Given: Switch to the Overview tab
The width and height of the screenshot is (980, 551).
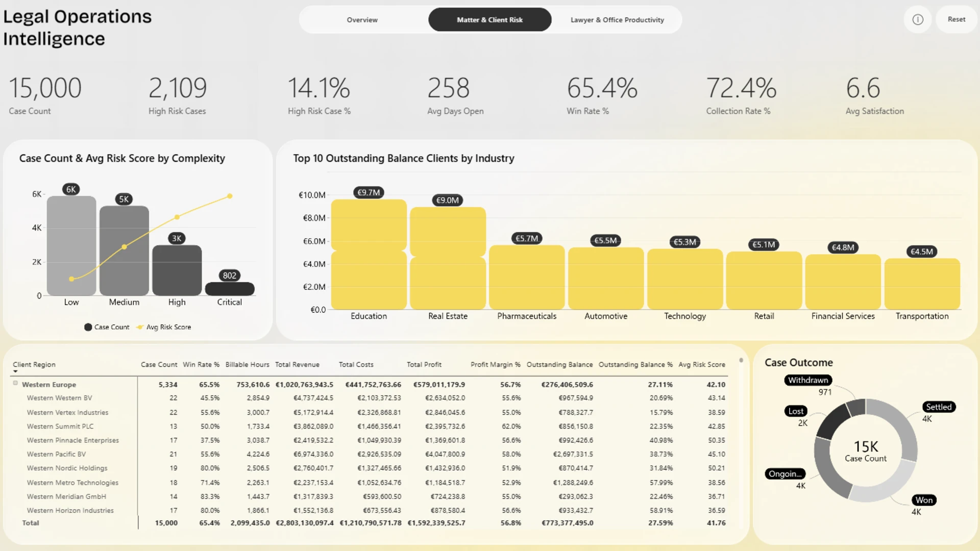Looking at the screenshot, I should click(362, 19).
